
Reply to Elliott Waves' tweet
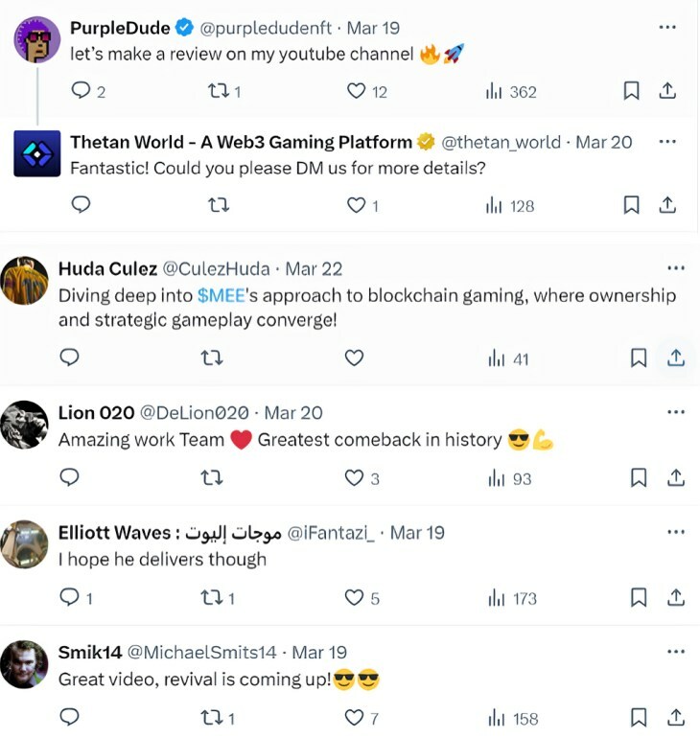70,597
